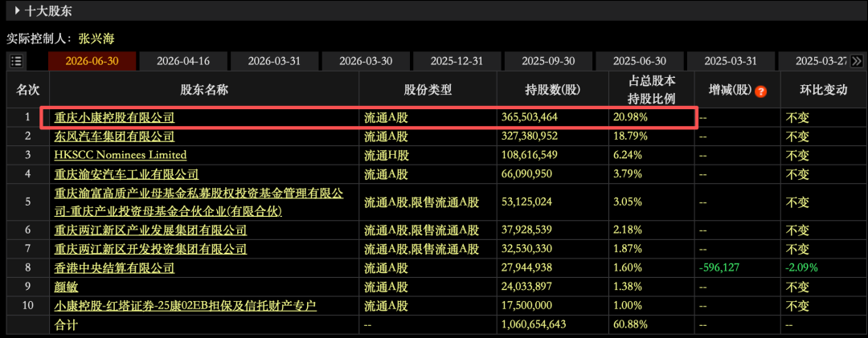Open the date list menu icon

coord(16,61)
